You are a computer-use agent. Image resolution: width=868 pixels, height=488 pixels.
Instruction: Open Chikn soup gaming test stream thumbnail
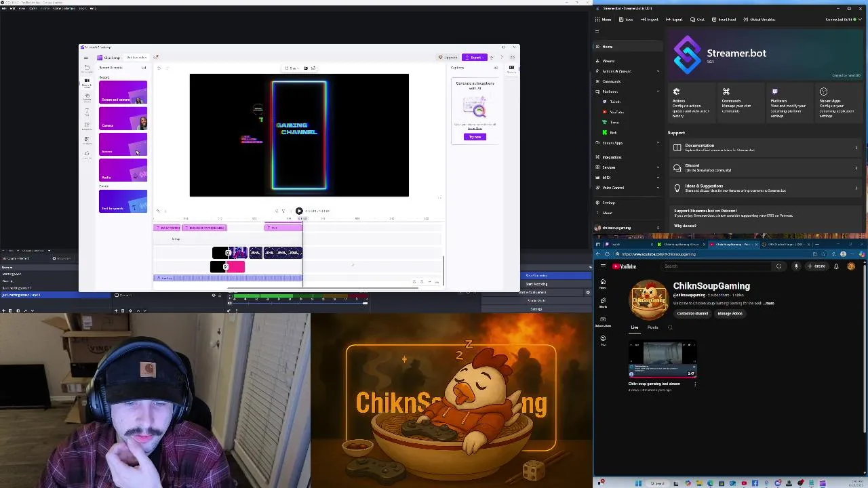[663, 360]
